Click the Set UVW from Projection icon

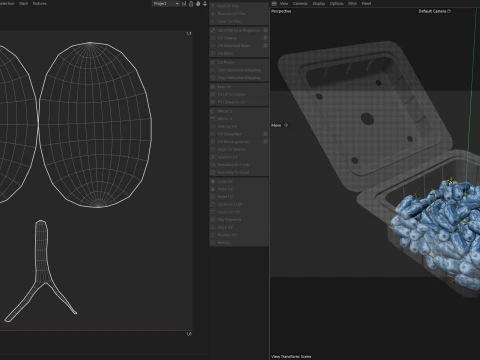click(213, 30)
